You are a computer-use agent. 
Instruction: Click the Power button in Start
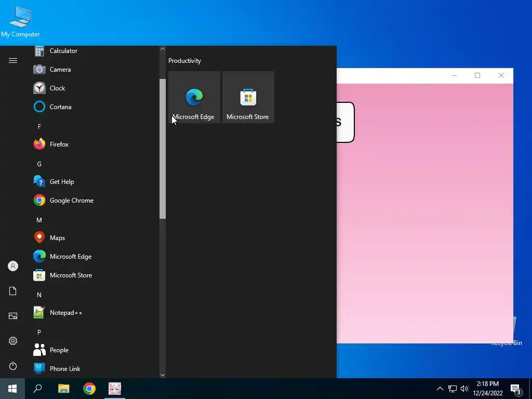click(13, 366)
